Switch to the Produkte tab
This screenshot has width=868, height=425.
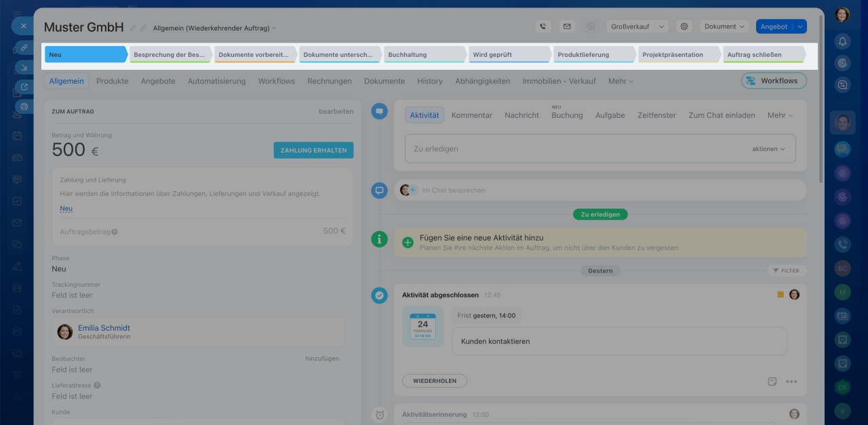coord(112,81)
